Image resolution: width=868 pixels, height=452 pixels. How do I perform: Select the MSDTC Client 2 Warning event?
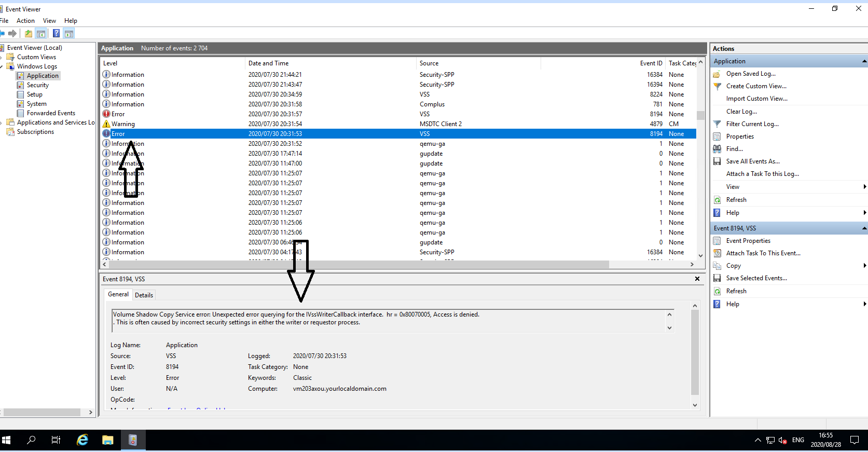tap(398, 124)
